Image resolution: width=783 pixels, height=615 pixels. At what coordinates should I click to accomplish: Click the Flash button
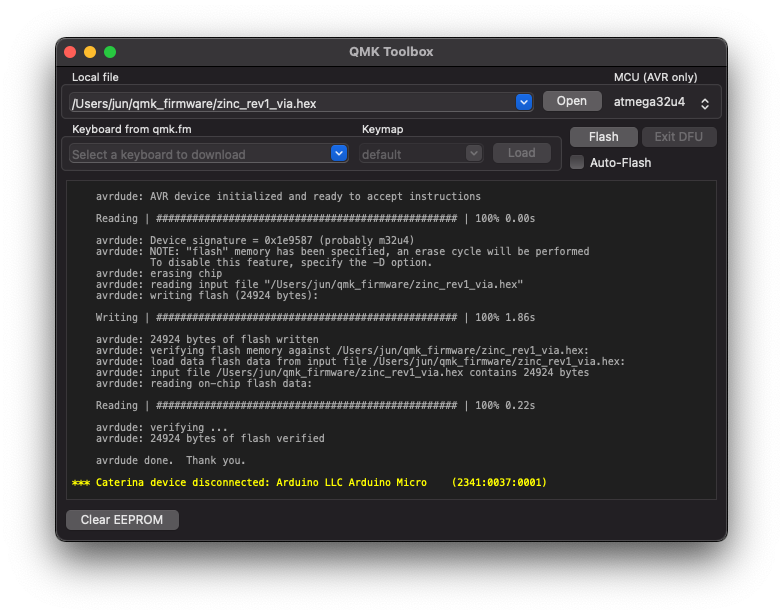pos(603,137)
